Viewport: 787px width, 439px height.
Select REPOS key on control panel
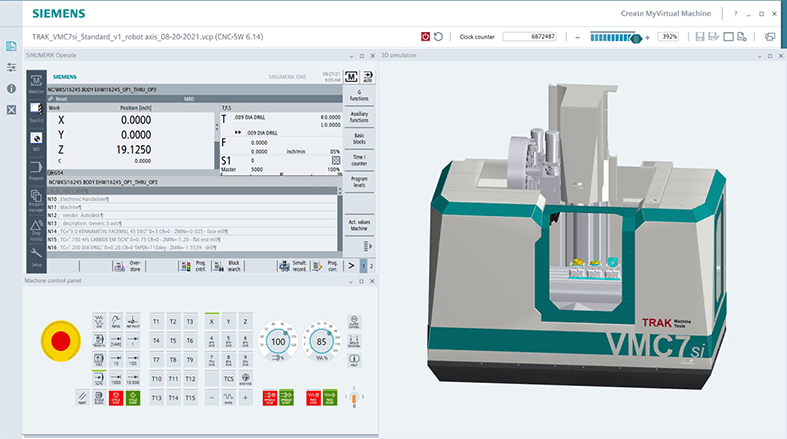pyautogui.click(x=116, y=321)
